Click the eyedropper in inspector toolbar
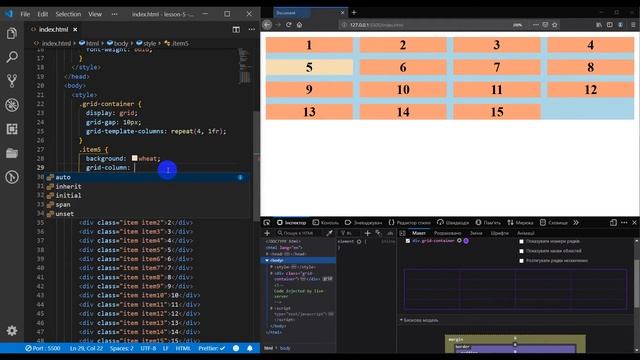Viewport: 640px width, 360px height. (329, 233)
